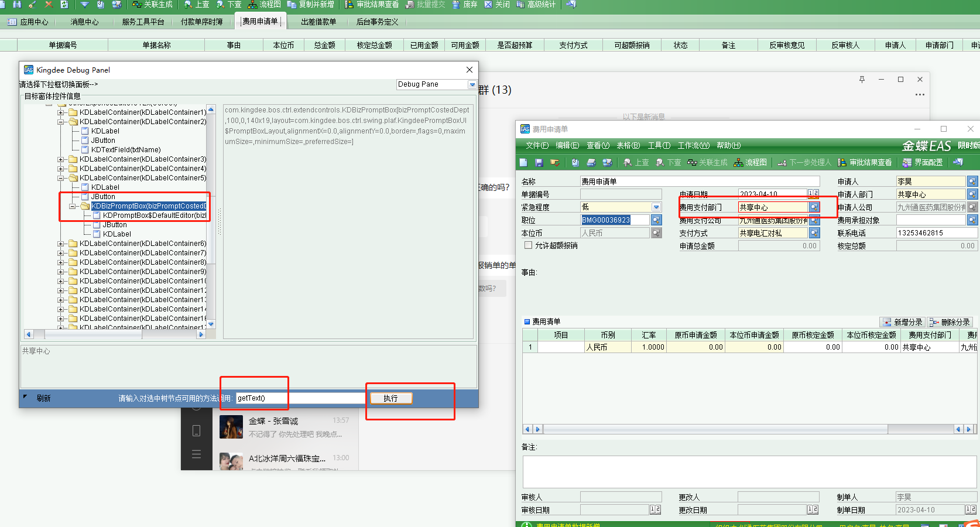
Task: Open the calendar picker for 申请日期
Action: pyautogui.click(x=813, y=194)
